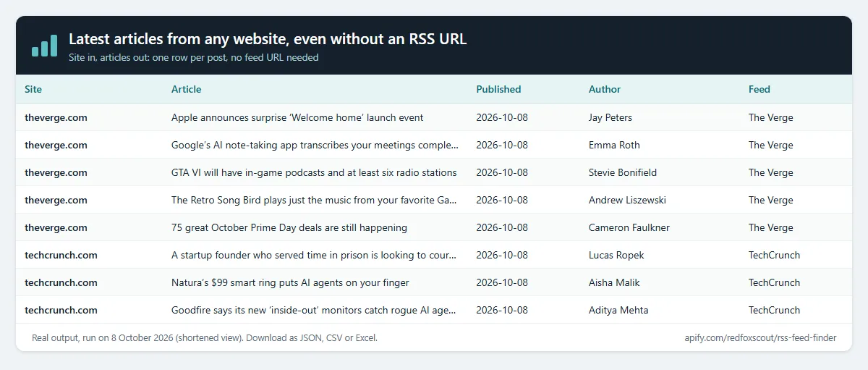Click techcrunch.com in the Aditya Mehta row

(x=61, y=310)
